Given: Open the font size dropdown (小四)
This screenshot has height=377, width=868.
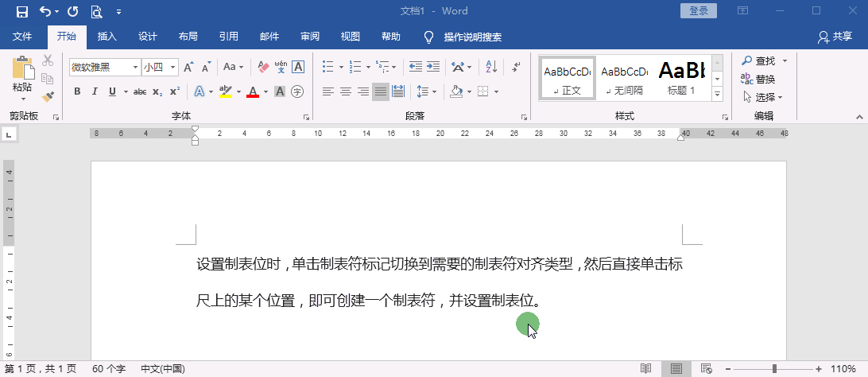Looking at the screenshot, I should click(173, 68).
